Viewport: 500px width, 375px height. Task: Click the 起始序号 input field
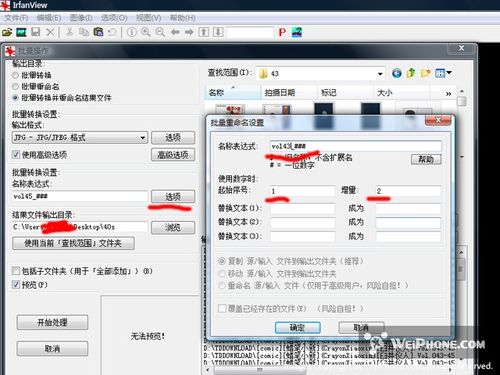[x=302, y=191]
